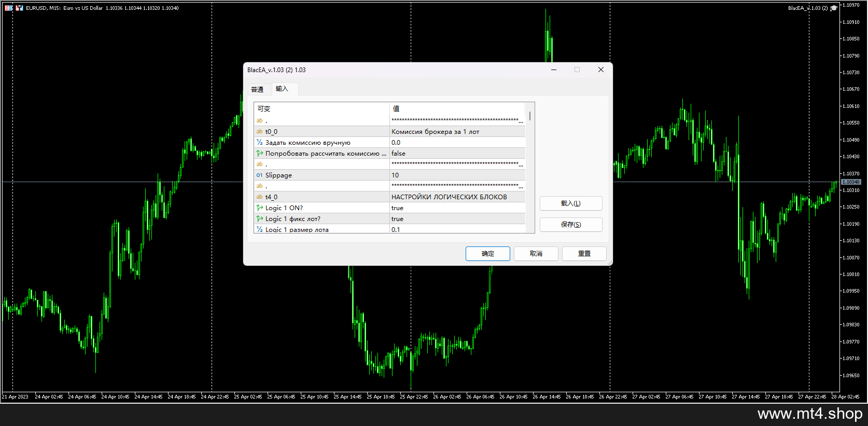The width and height of the screenshot is (868, 426).
Task: Click the 载入(L) load button
Action: pos(571,203)
